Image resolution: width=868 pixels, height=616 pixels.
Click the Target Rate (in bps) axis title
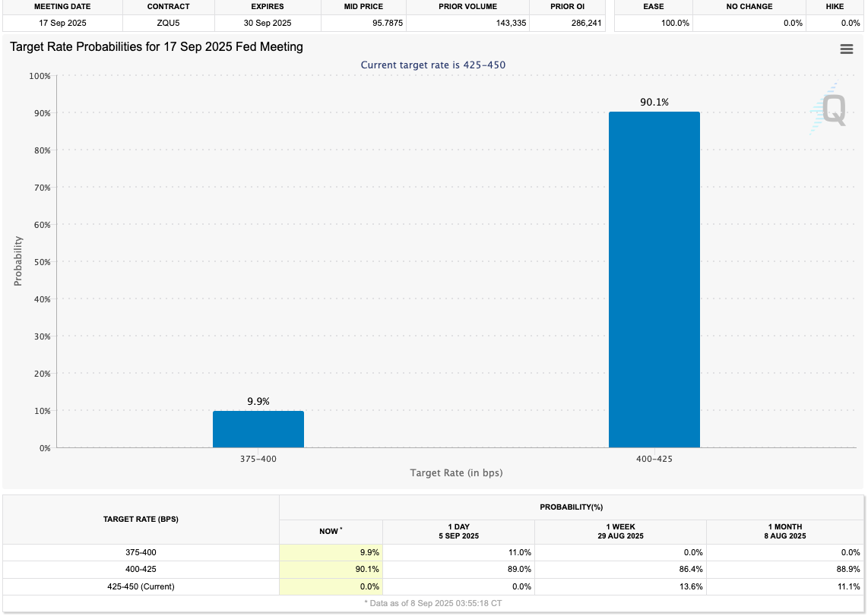tap(456, 472)
